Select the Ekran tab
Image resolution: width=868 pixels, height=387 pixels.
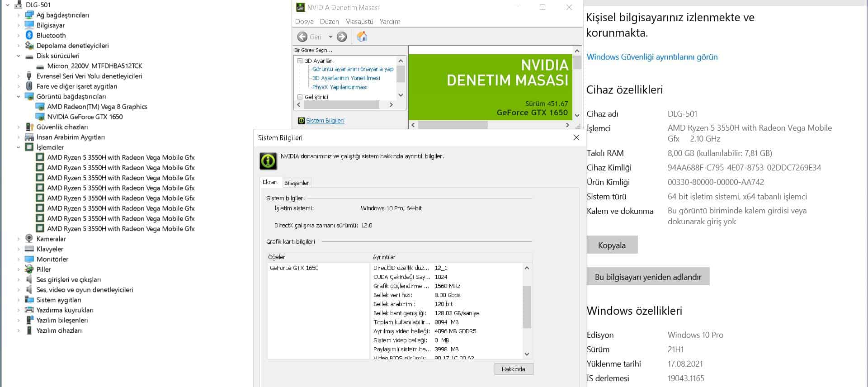click(270, 182)
